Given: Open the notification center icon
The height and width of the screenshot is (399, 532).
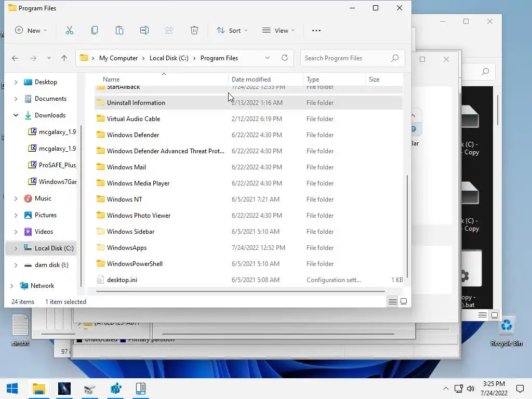Looking at the screenshot, I should tap(520, 389).
